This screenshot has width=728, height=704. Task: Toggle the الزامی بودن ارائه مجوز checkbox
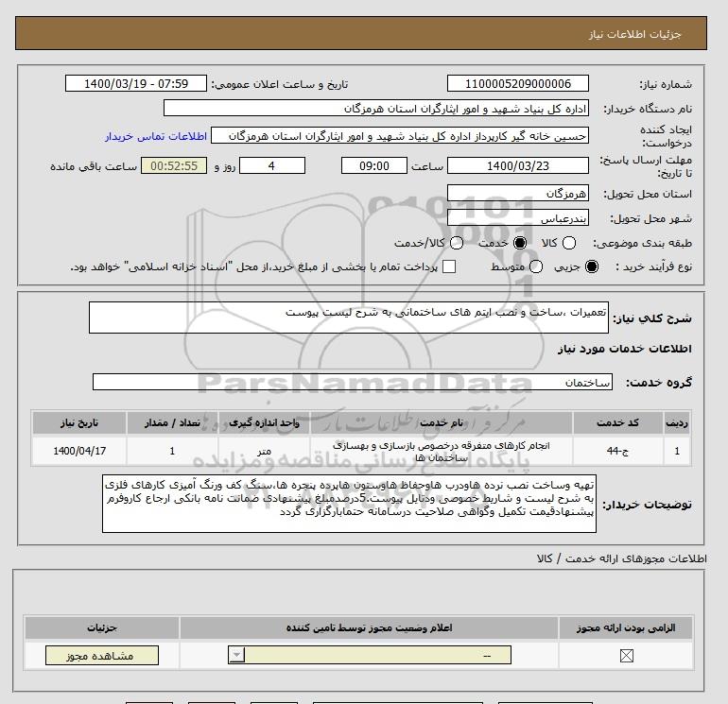pyautogui.click(x=626, y=655)
